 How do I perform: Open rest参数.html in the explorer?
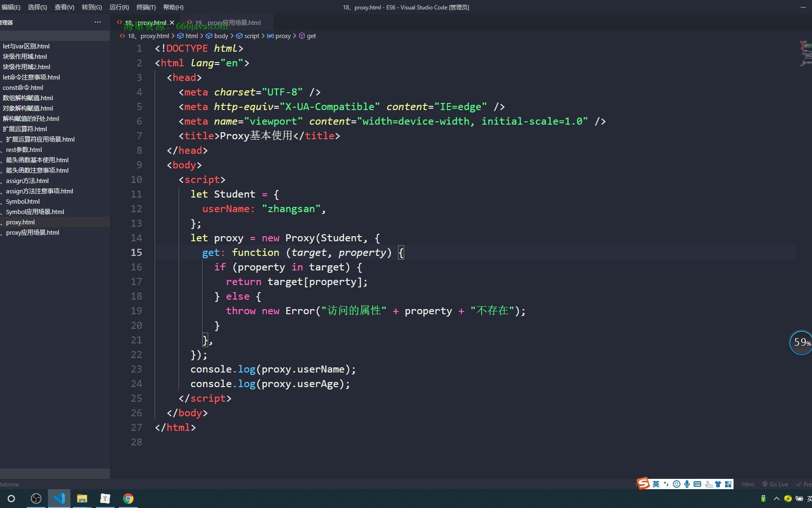(x=55, y=150)
